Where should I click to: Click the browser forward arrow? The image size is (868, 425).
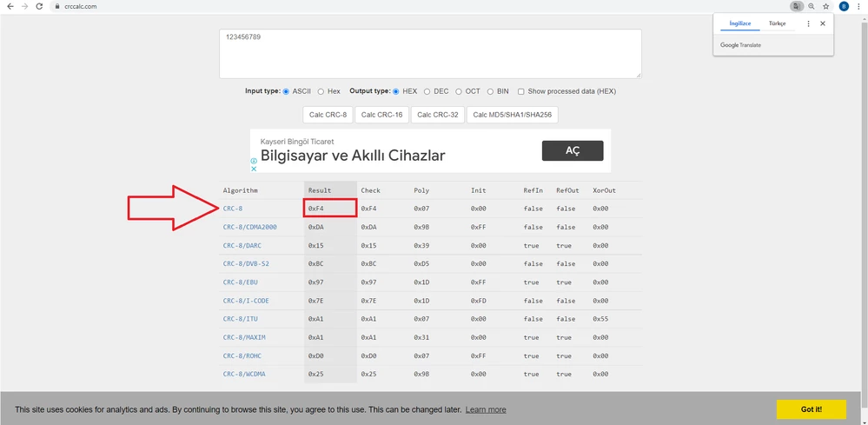coord(24,6)
